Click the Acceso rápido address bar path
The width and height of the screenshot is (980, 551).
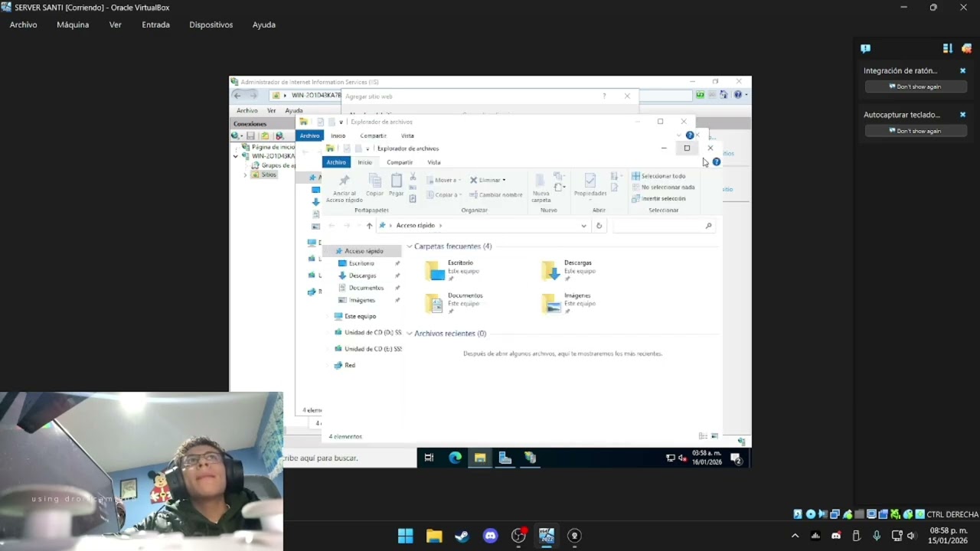pyautogui.click(x=415, y=226)
